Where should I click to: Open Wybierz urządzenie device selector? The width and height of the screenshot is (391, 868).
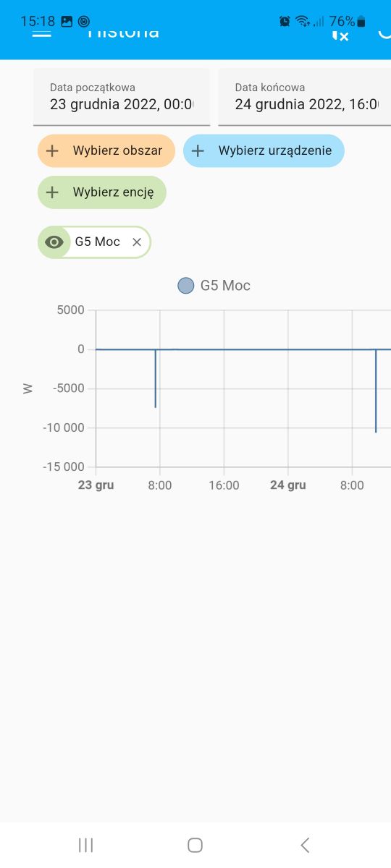click(264, 151)
